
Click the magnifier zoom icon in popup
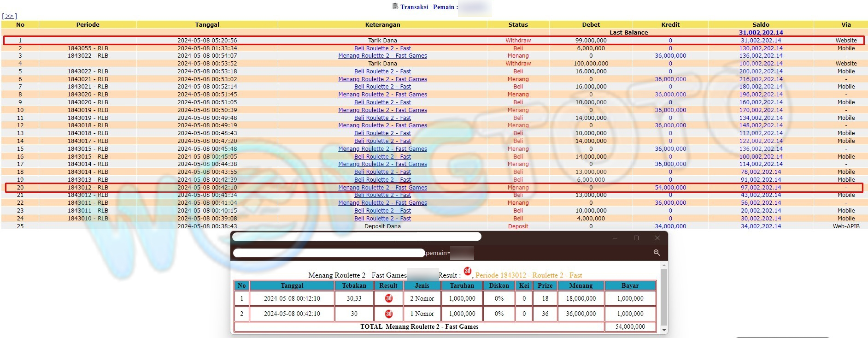click(657, 253)
